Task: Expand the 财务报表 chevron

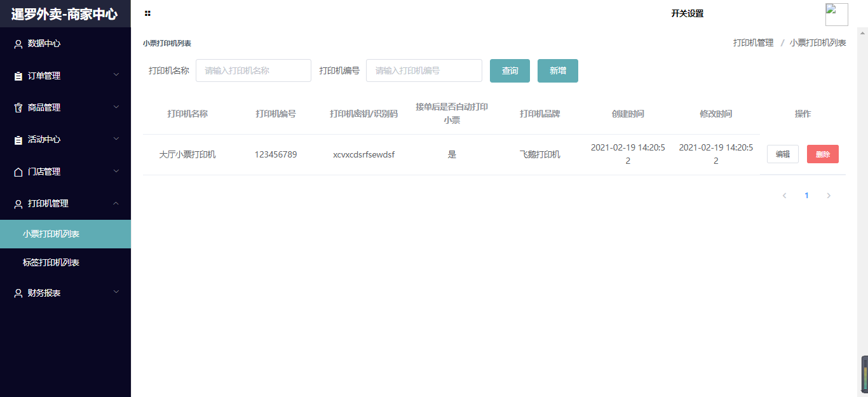Action: point(116,292)
